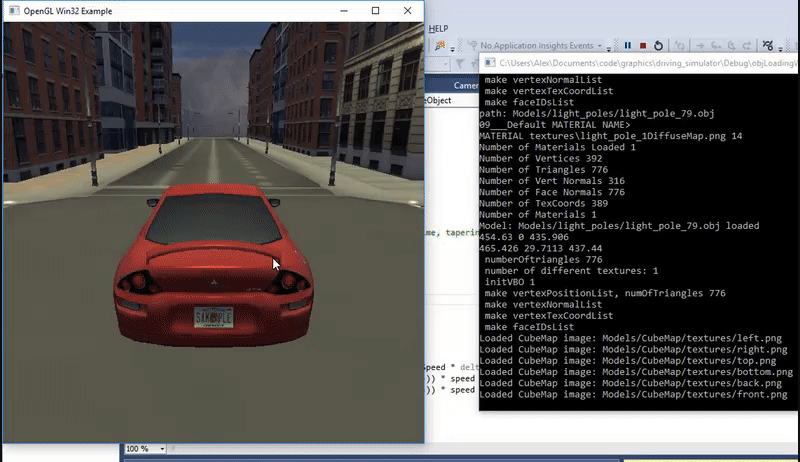This screenshot has width=800, height=462.
Task: Click CubeMap line ending 'left.png'
Action: pyautogui.click(x=631, y=338)
